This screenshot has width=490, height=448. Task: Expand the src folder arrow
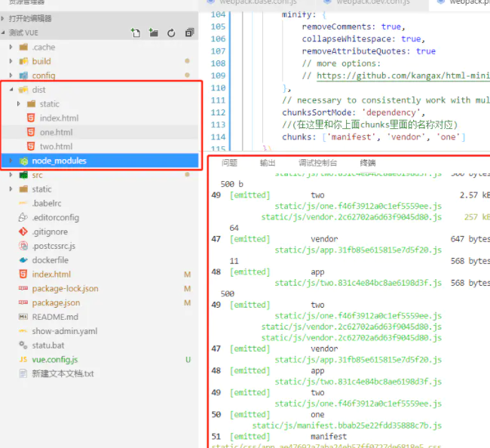pyautogui.click(x=11, y=175)
